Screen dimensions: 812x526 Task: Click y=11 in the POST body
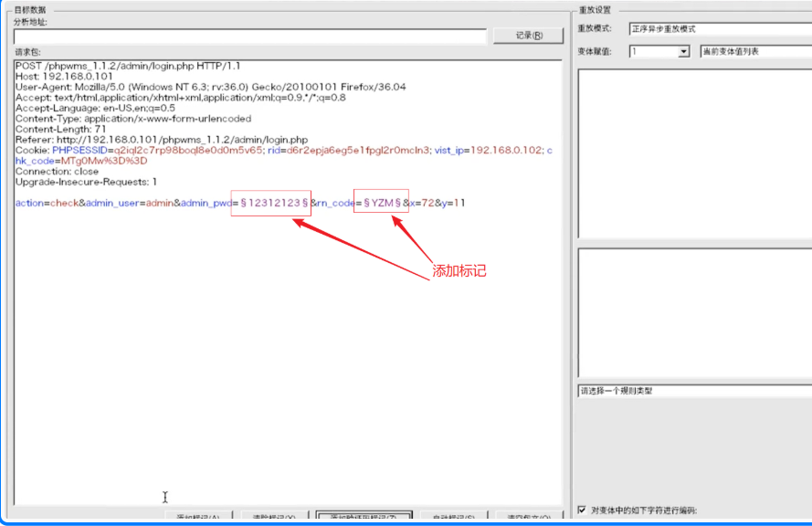tap(453, 203)
